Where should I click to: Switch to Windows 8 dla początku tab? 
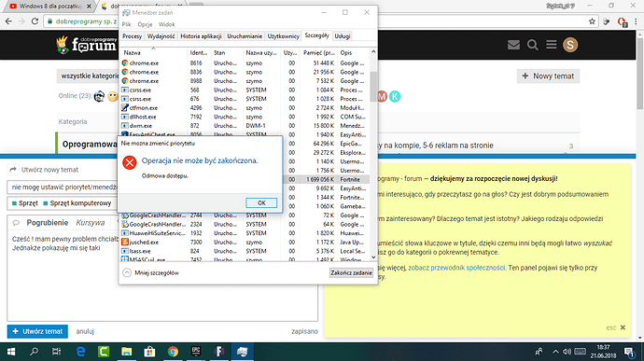[x=50, y=7]
